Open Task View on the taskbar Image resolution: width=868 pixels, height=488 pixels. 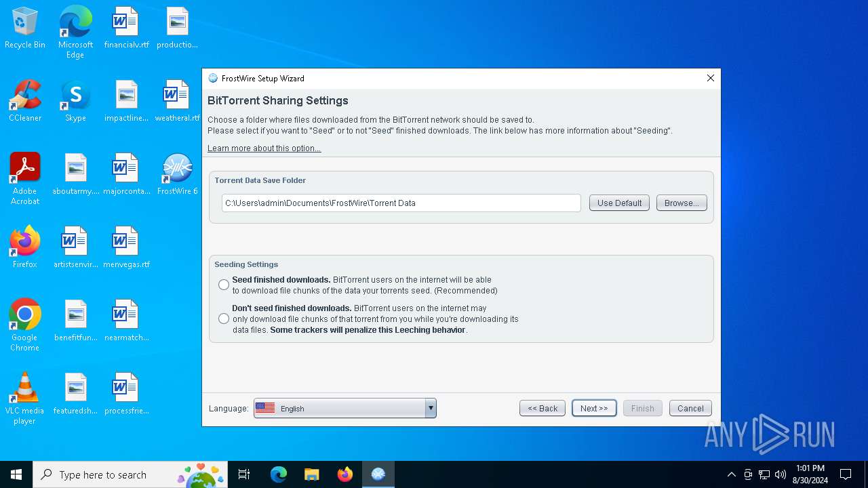244,474
